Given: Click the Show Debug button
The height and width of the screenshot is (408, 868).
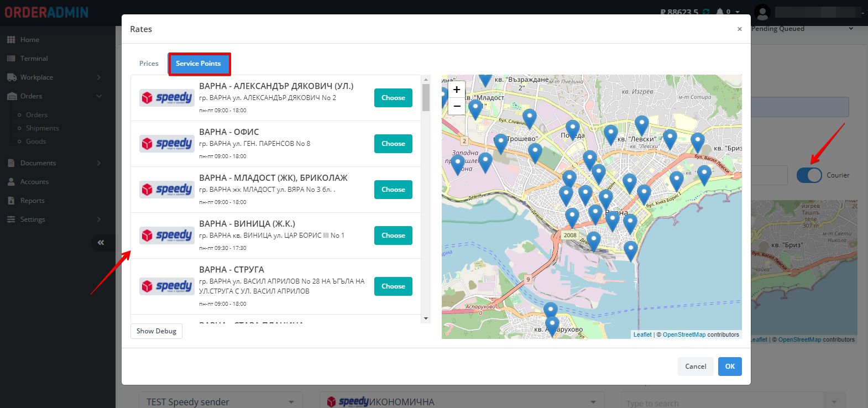Looking at the screenshot, I should pos(156,331).
